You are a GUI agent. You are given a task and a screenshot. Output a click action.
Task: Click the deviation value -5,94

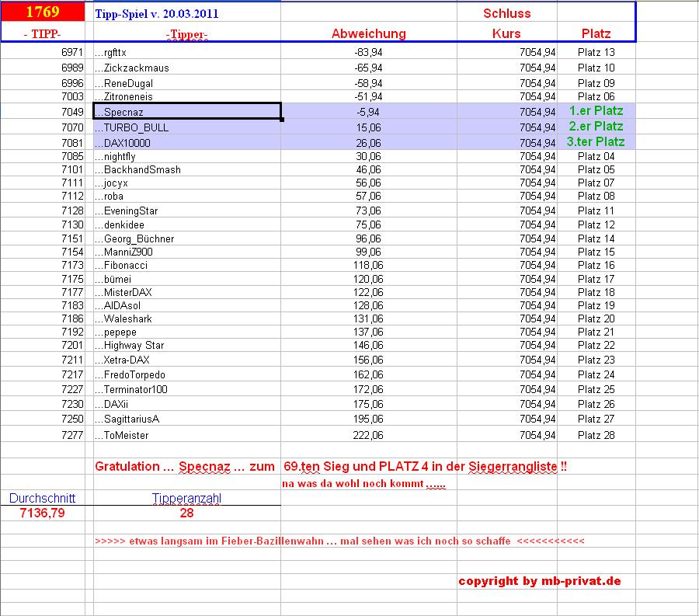[369, 112]
